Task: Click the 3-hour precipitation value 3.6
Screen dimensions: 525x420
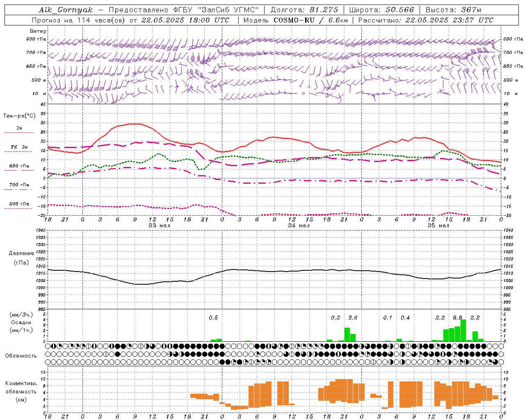Action: pos(353,318)
